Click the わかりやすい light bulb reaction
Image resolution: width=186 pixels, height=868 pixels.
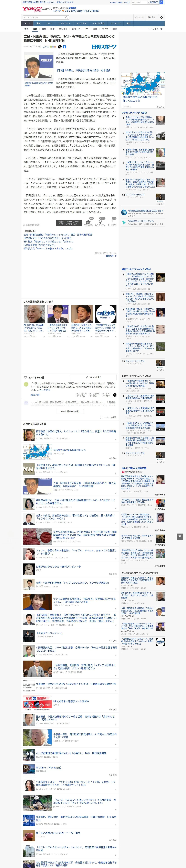100,222
